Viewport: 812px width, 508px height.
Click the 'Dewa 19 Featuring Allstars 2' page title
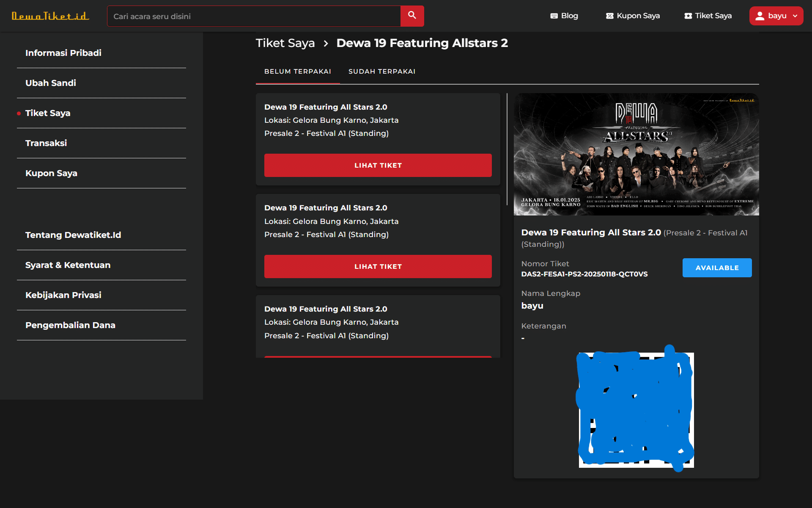pos(422,43)
